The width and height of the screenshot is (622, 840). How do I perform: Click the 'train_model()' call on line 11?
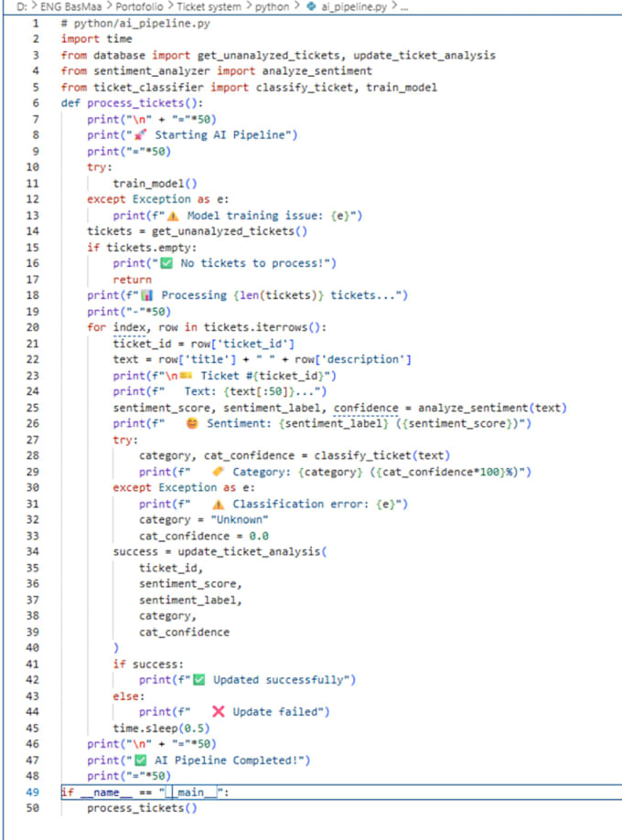(155, 183)
